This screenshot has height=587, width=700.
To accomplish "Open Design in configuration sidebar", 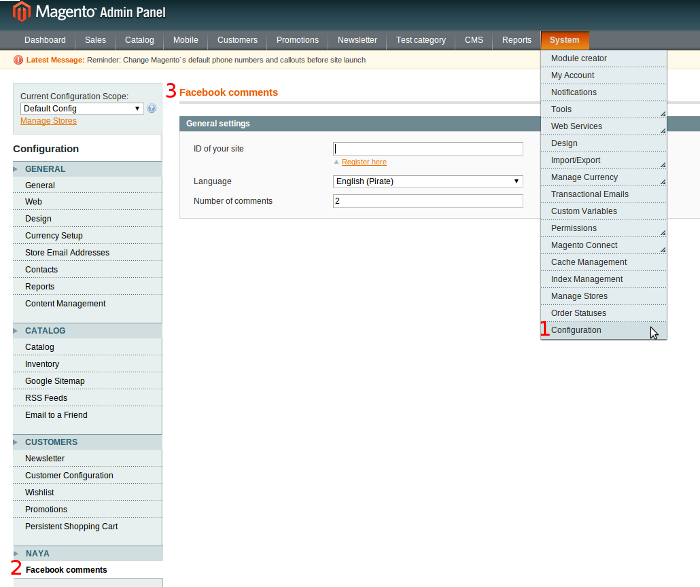I will pos(88,219).
